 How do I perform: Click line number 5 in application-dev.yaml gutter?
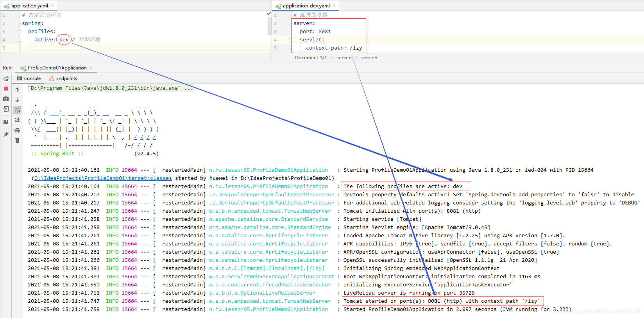pos(275,48)
